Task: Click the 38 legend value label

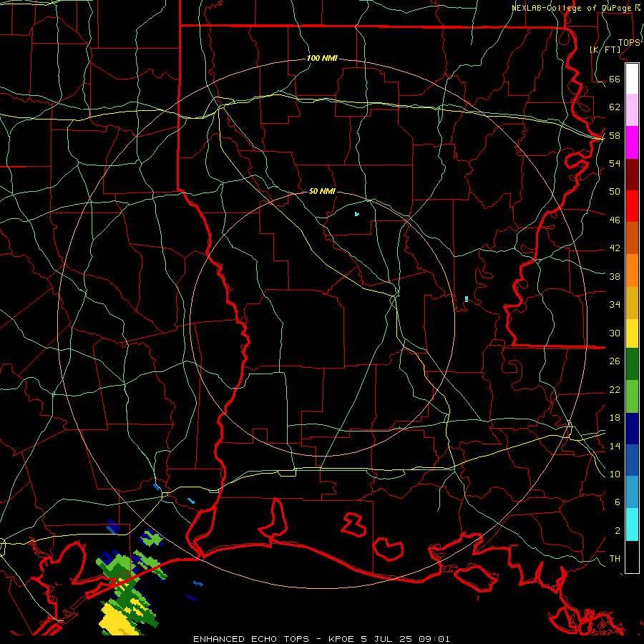Action: tap(615, 277)
